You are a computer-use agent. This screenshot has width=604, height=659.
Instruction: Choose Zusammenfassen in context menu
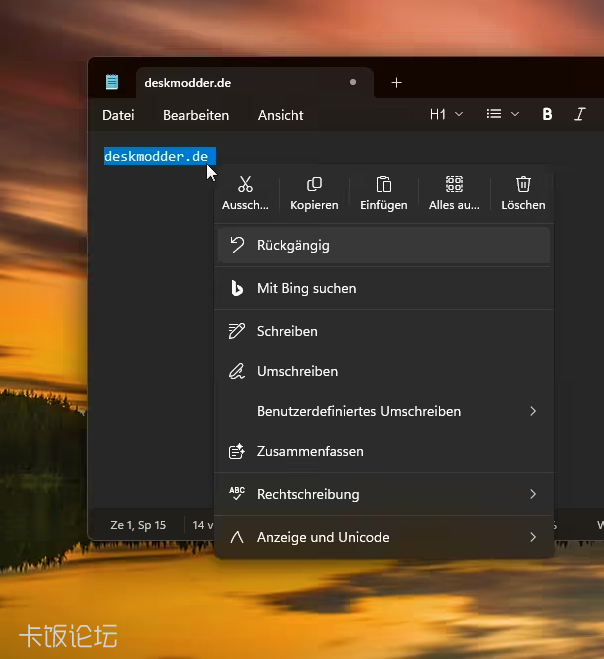pyautogui.click(x=384, y=451)
